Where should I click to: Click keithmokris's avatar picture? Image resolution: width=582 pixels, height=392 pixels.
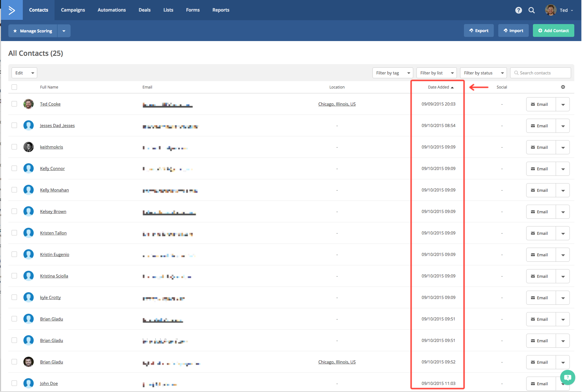(29, 147)
